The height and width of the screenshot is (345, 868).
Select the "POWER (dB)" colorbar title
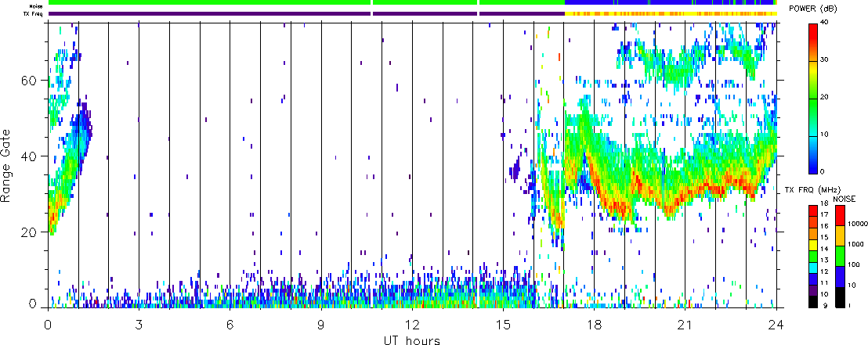click(813, 9)
